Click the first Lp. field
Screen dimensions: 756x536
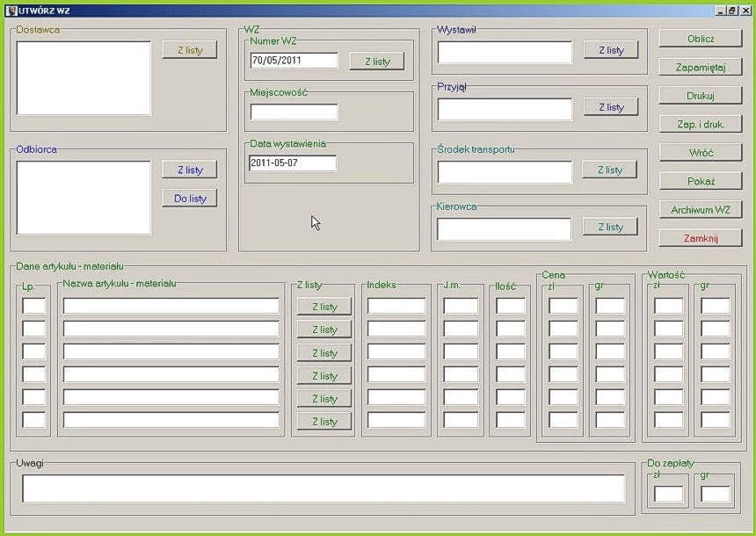pyautogui.click(x=33, y=306)
